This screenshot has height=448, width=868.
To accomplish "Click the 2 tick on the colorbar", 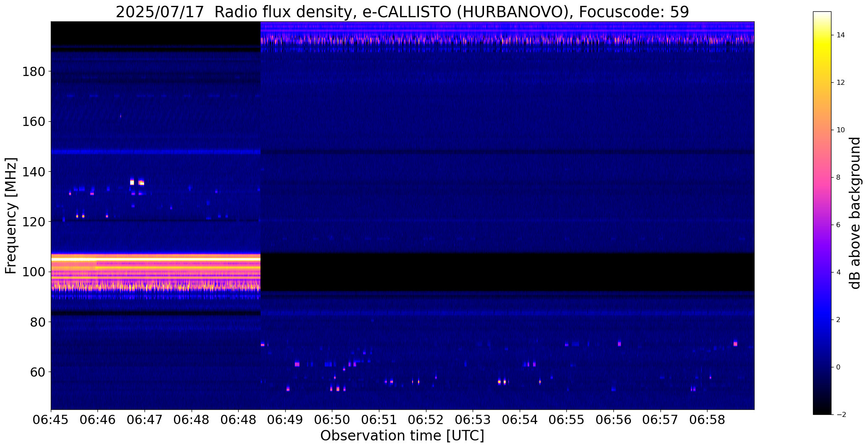I will (839, 320).
